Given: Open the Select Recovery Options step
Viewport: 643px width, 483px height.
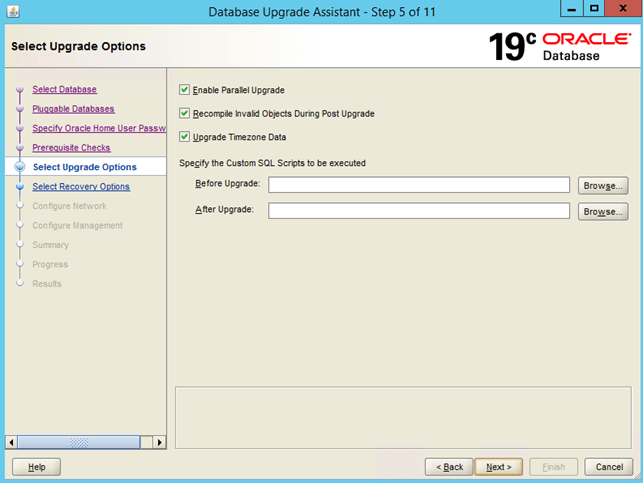Looking at the screenshot, I should point(81,187).
